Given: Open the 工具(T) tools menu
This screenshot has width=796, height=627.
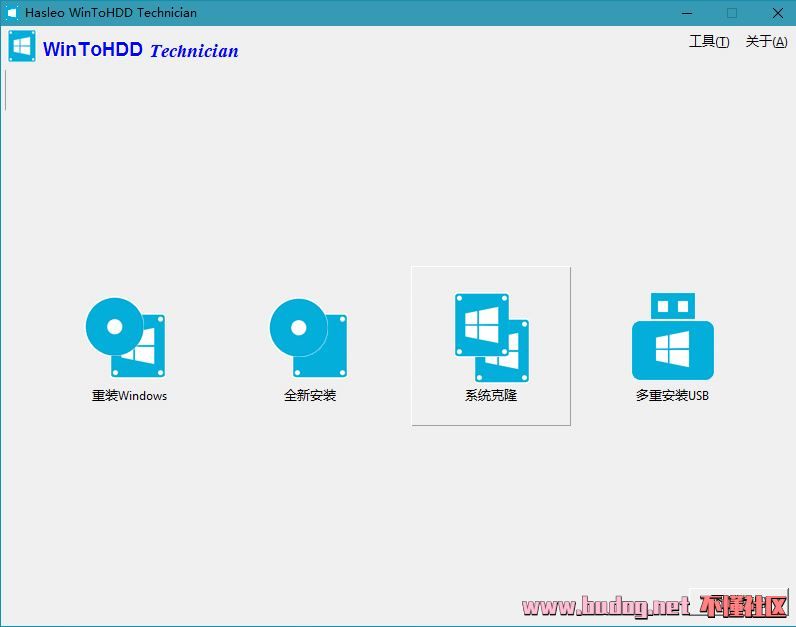Looking at the screenshot, I should point(709,42).
